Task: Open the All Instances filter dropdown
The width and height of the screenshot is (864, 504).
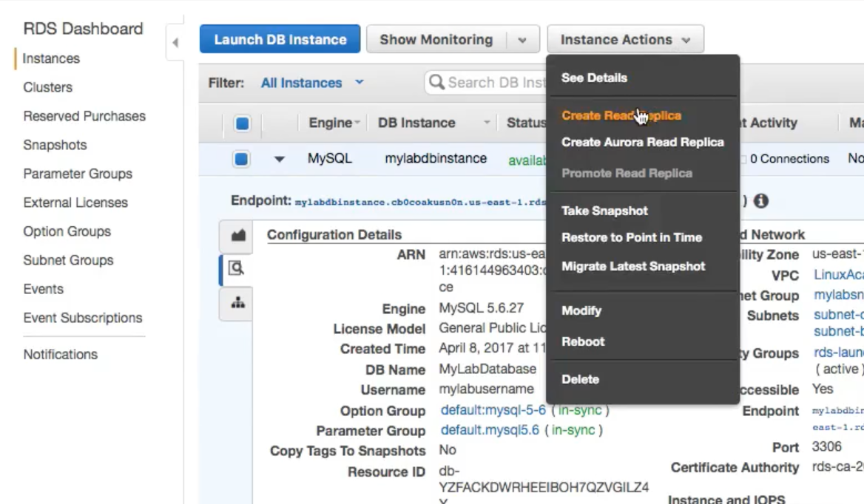Action: point(312,83)
